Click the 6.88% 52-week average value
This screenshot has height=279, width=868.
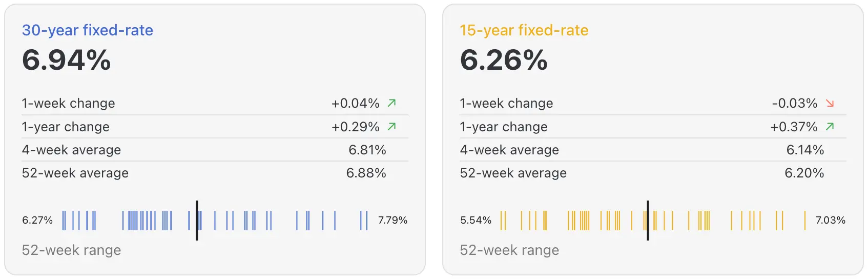tap(366, 173)
